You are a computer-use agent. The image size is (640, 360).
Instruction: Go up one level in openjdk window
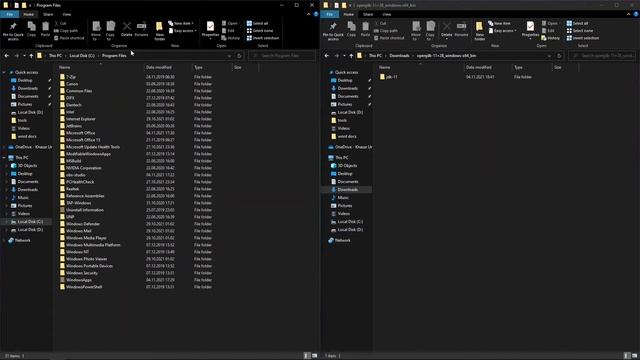[x=351, y=56]
